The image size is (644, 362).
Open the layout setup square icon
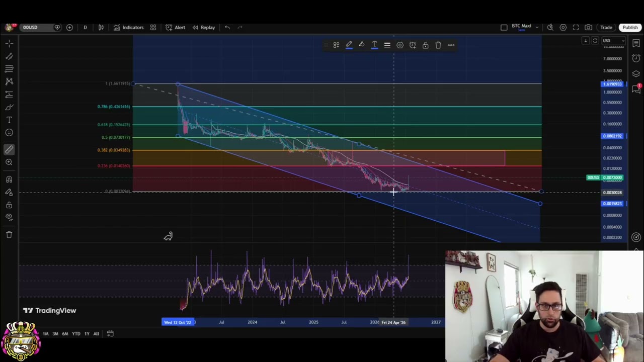[x=504, y=27]
